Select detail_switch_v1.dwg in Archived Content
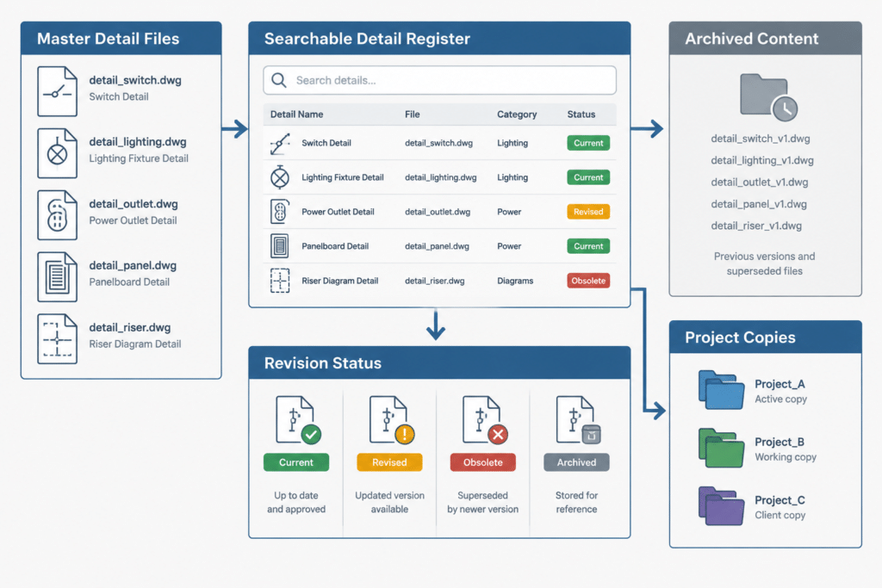 tap(761, 139)
